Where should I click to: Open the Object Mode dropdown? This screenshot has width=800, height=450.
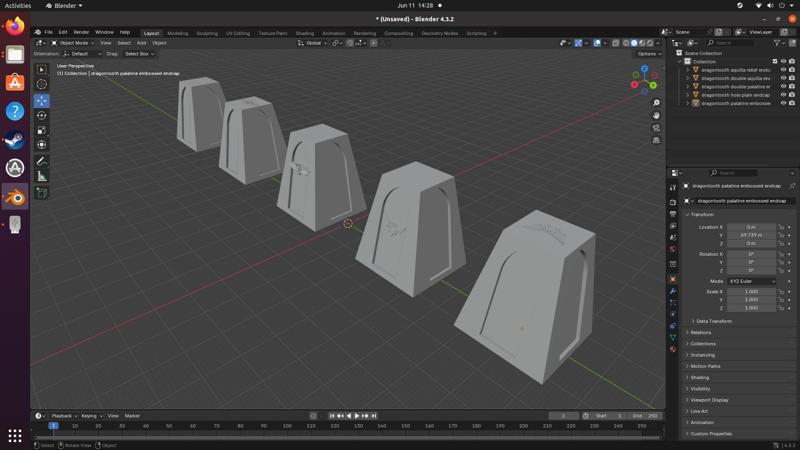coord(74,43)
